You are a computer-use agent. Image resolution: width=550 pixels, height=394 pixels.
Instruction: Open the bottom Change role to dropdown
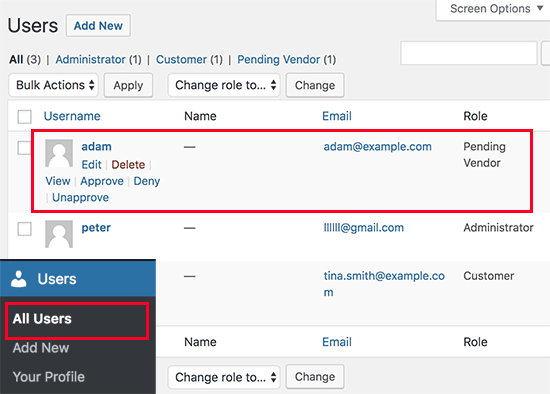coord(224,377)
